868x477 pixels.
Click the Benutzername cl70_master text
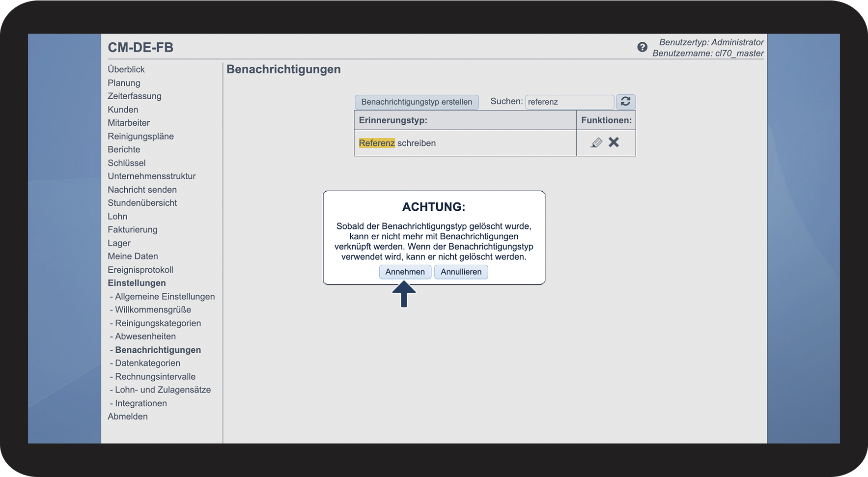(x=708, y=53)
